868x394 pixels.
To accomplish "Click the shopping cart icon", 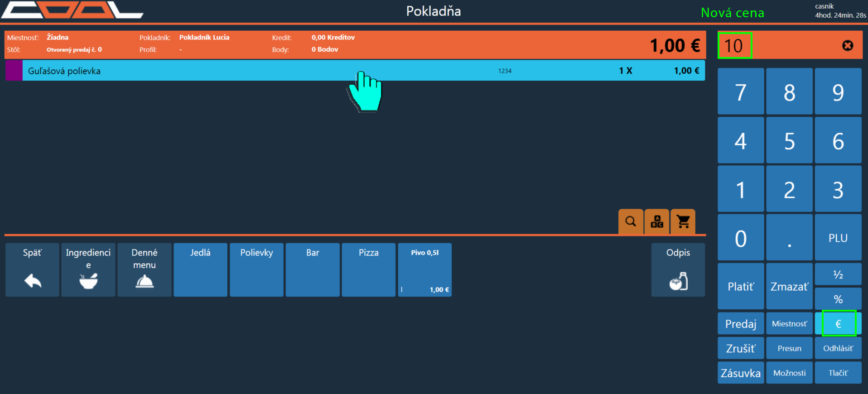I will 683,221.
